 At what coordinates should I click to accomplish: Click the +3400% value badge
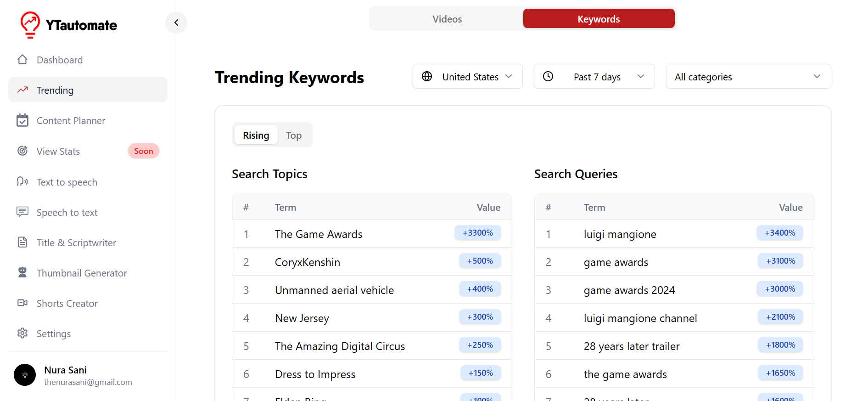[x=780, y=233]
